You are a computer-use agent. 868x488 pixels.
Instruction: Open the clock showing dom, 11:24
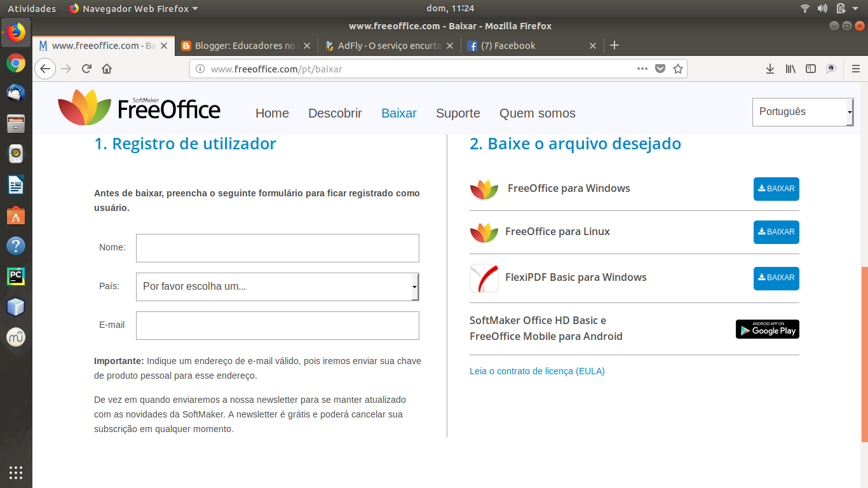[x=451, y=8]
